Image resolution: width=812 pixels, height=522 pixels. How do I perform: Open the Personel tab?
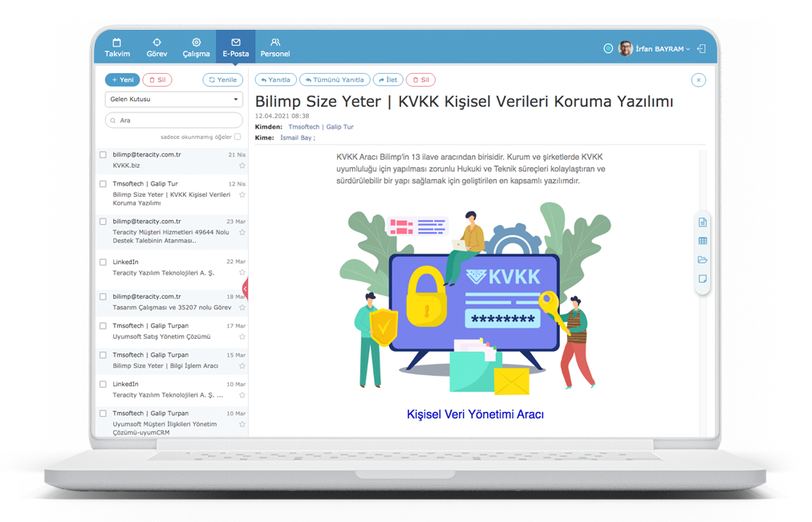[275, 47]
